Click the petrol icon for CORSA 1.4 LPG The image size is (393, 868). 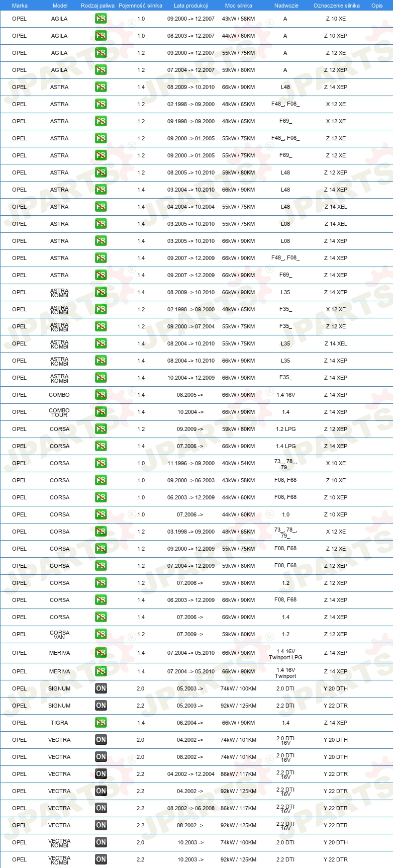(x=101, y=446)
